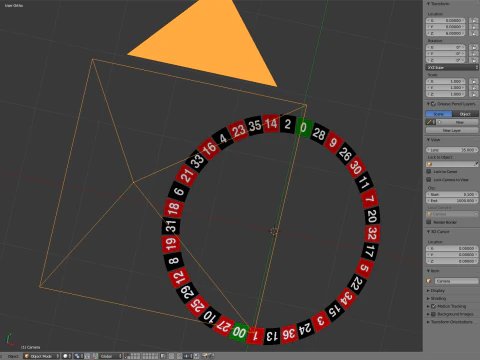This screenshot has width=480, height=360.
Task: Lock the Y scale property
Action: click(x=473, y=88)
